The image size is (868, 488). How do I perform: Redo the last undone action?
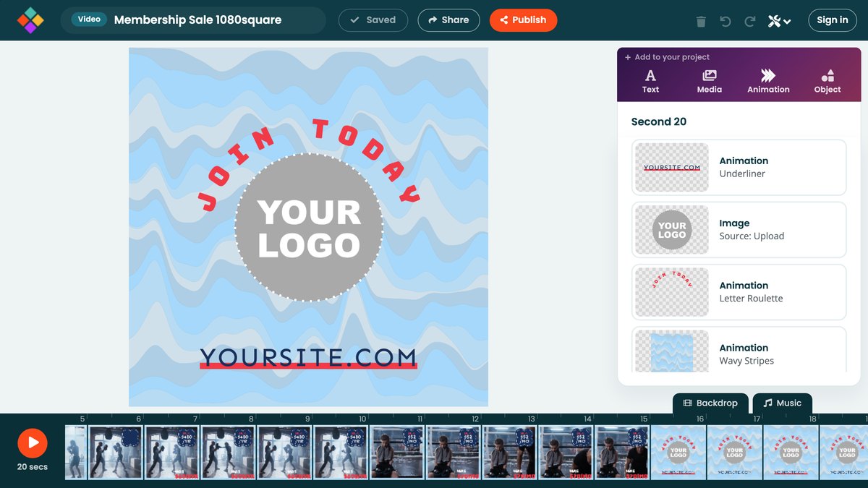point(750,22)
